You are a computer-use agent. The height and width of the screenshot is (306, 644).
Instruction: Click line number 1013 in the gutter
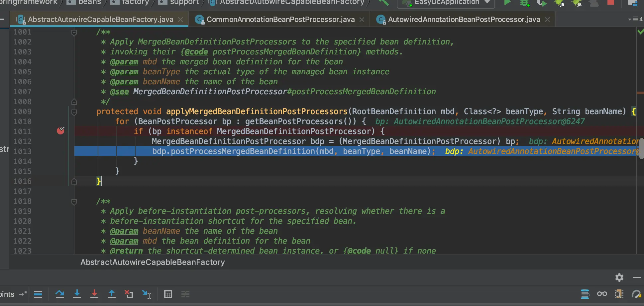click(x=23, y=151)
